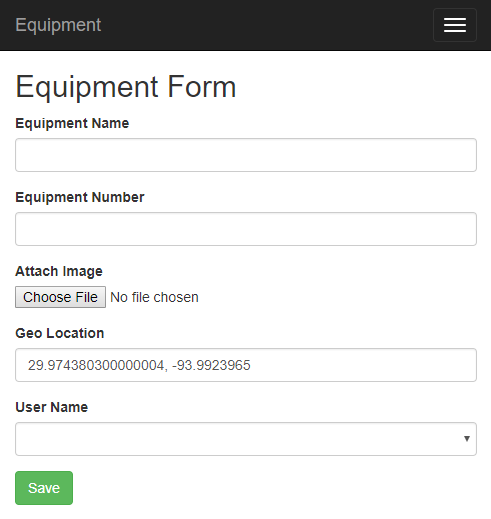Click the Equipment Name label
This screenshot has height=519, width=491.
pos(72,124)
